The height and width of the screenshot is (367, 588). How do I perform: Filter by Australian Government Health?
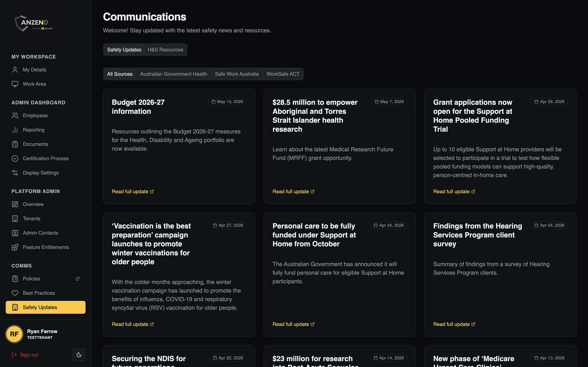[174, 74]
